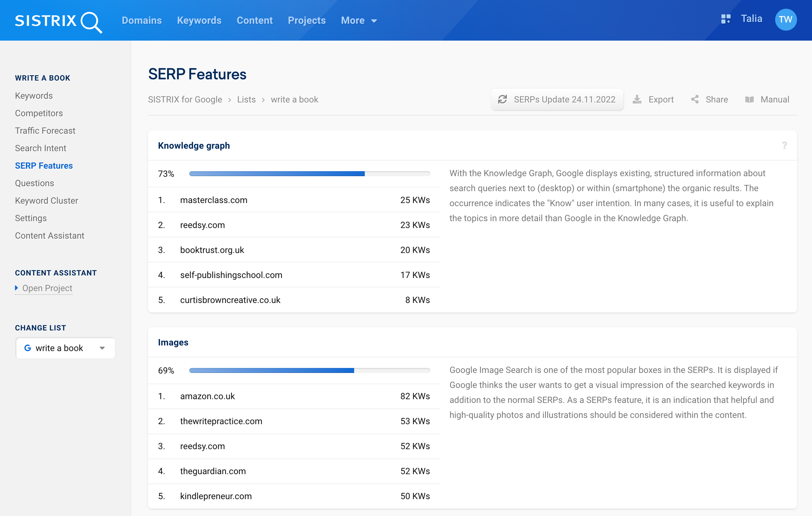
Task: Click the write a book breadcrumb
Action: (x=295, y=100)
